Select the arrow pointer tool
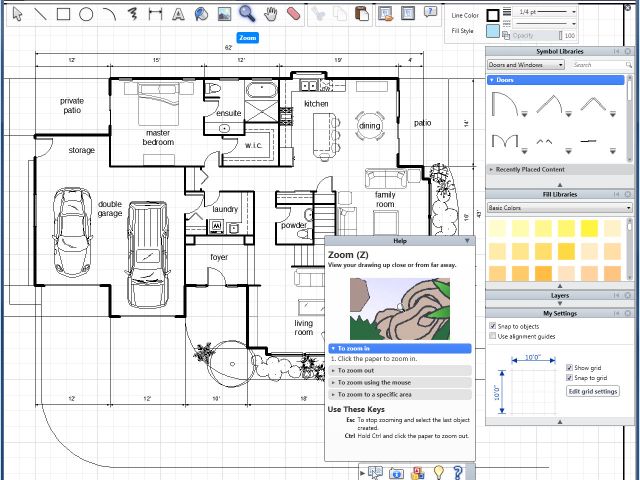 point(16,14)
